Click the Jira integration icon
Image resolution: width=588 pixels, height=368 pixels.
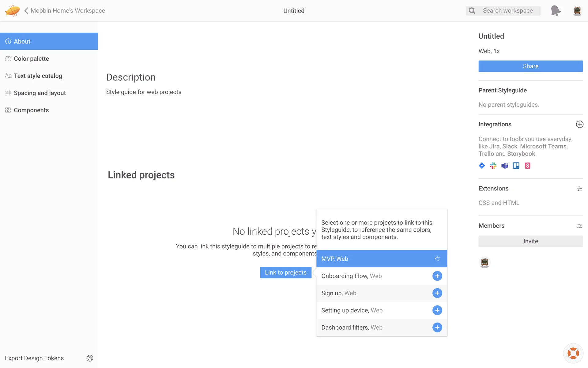tap(482, 166)
